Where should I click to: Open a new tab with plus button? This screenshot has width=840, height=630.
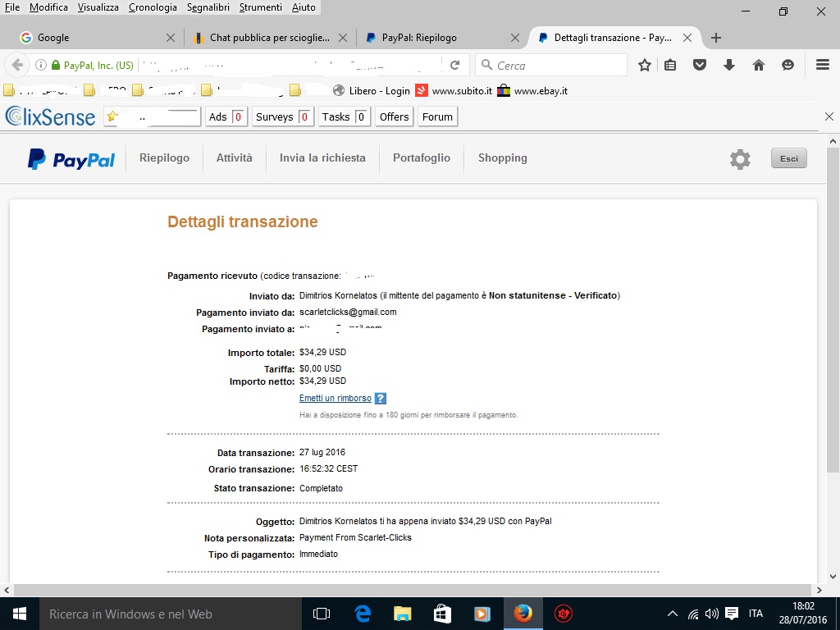tap(716, 38)
